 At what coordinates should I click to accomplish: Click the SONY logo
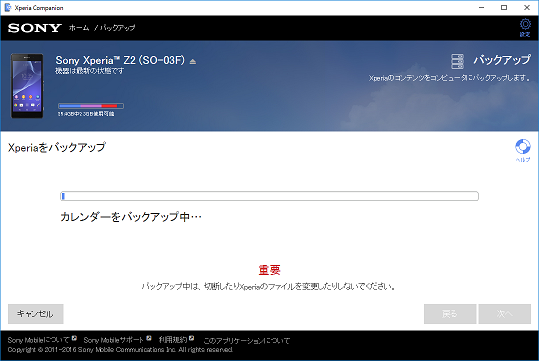(x=35, y=28)
